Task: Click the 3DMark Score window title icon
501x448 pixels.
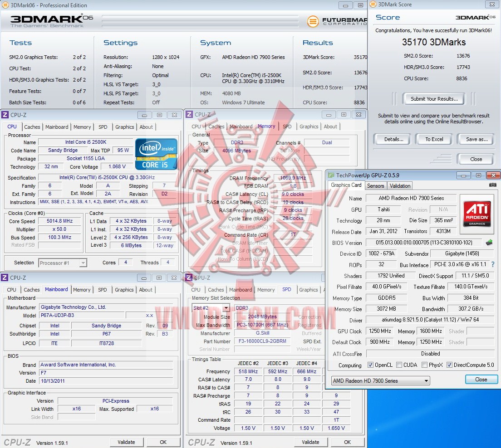Action: (x=373, y=5)
